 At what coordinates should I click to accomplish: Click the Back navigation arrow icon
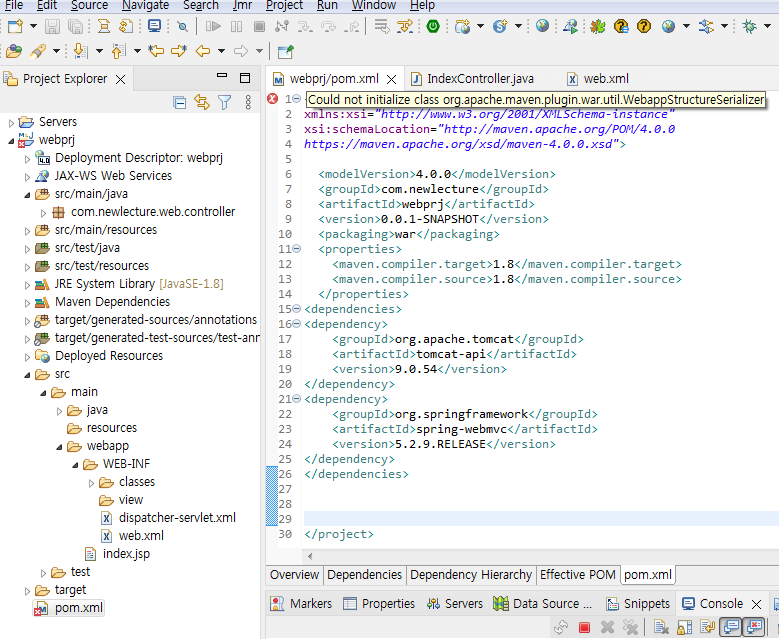[x=203, y=51]
